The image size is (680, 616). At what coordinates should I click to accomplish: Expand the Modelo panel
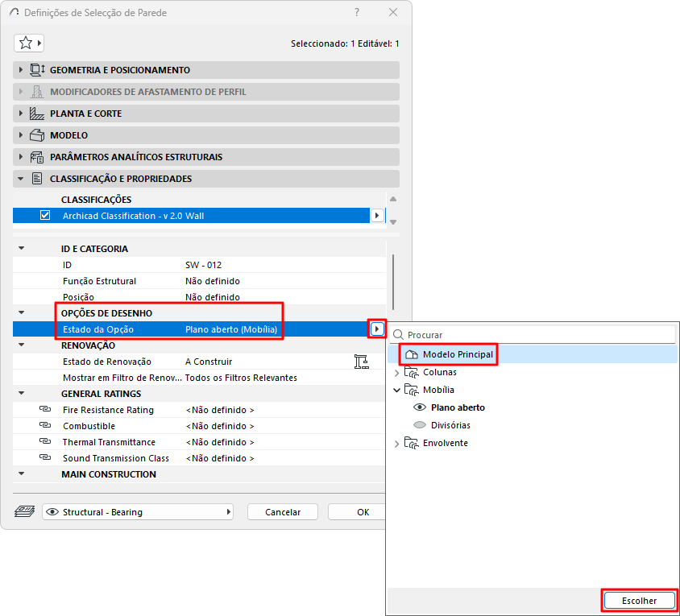20,135
